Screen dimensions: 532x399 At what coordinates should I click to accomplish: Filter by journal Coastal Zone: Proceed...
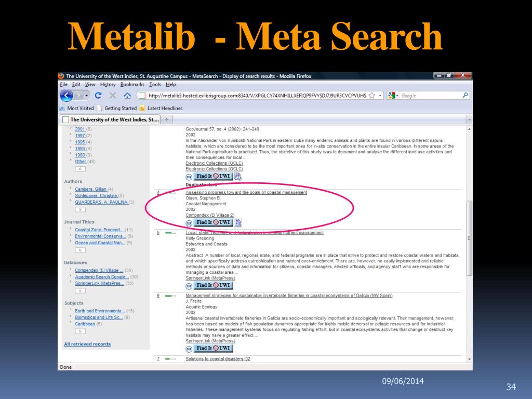(99, 230)
